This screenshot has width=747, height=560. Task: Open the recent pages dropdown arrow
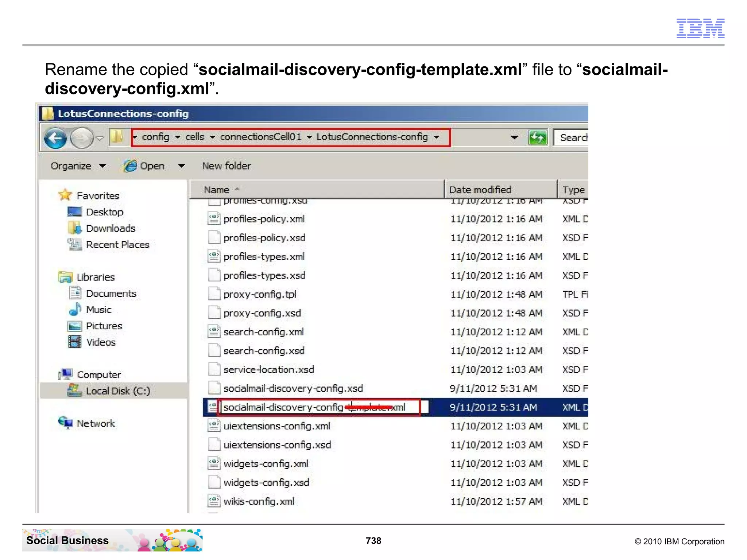100,138
